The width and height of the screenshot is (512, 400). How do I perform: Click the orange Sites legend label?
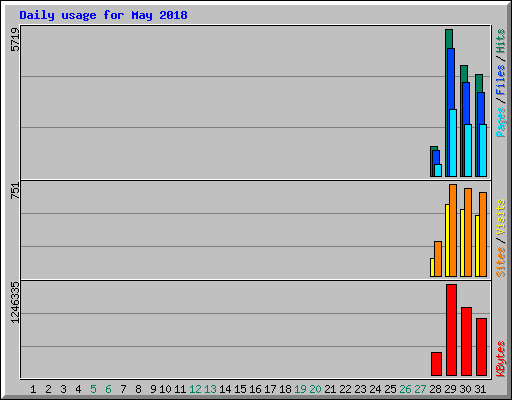(501, 262)
